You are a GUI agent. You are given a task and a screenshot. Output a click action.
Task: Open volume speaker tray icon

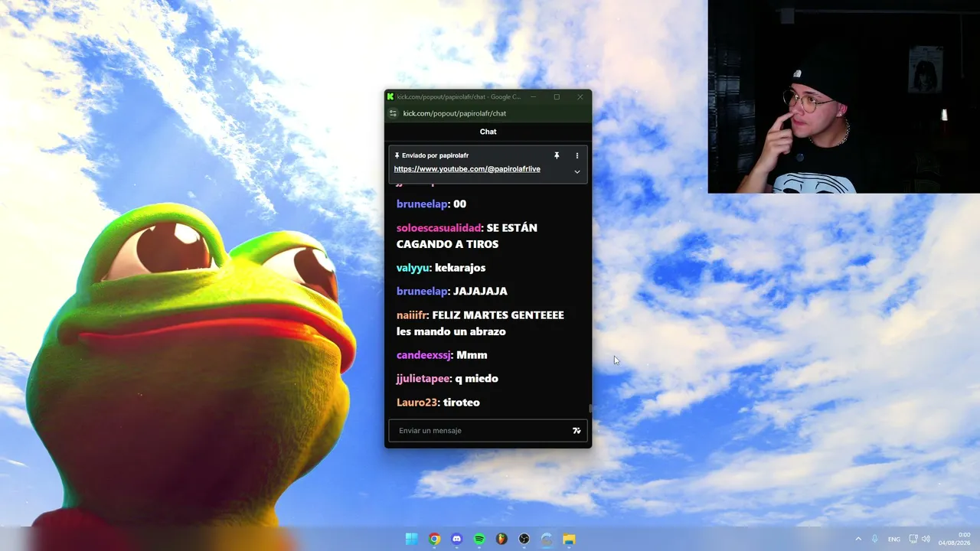coord(926,539)
